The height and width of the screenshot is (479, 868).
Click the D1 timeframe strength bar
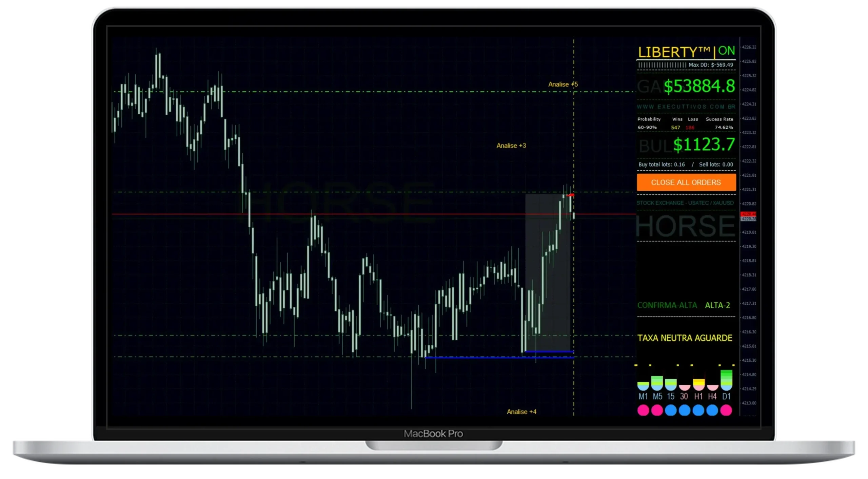[726, 380]
